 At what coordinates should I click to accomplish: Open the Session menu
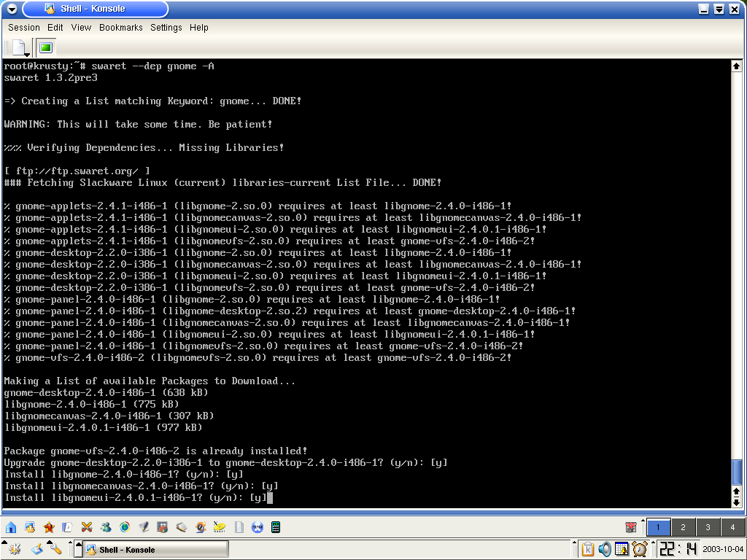click(x=24, y=28)
